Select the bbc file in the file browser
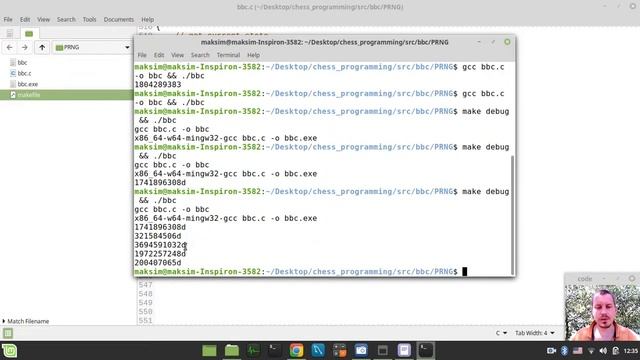 tap(22, 62)
